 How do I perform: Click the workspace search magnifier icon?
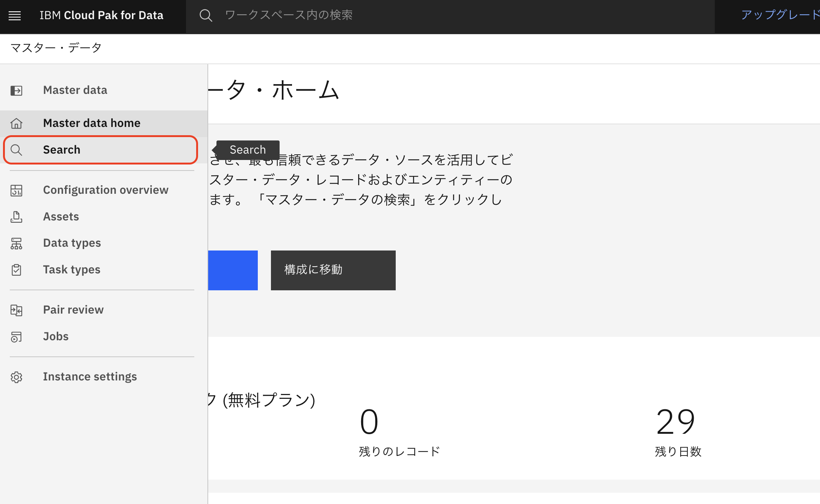pos(206,15)
